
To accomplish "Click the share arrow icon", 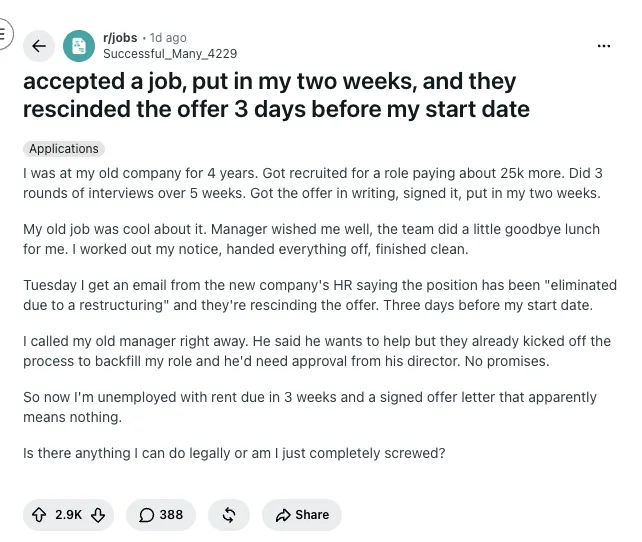I will pyautogui.click(x=283, y=515).
